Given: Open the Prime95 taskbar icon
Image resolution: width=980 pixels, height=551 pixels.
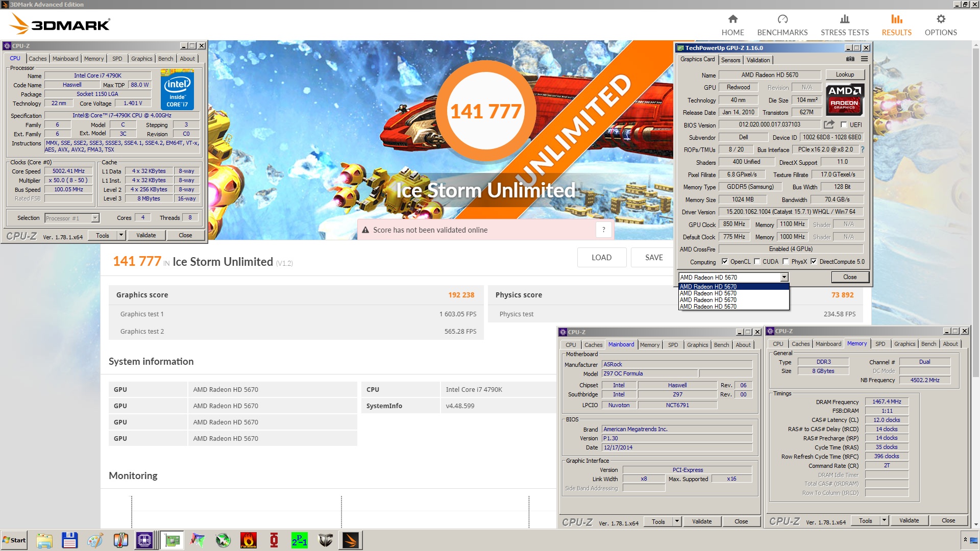Looking at the screenshot, I should tap(300, 540).
